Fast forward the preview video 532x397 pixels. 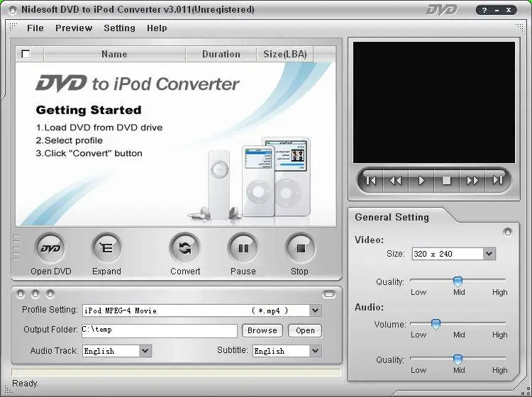point(472,180)
